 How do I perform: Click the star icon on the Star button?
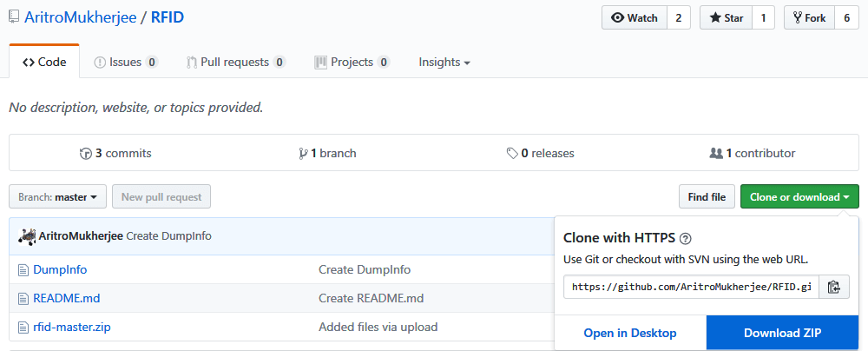click(x=716, y=17)
